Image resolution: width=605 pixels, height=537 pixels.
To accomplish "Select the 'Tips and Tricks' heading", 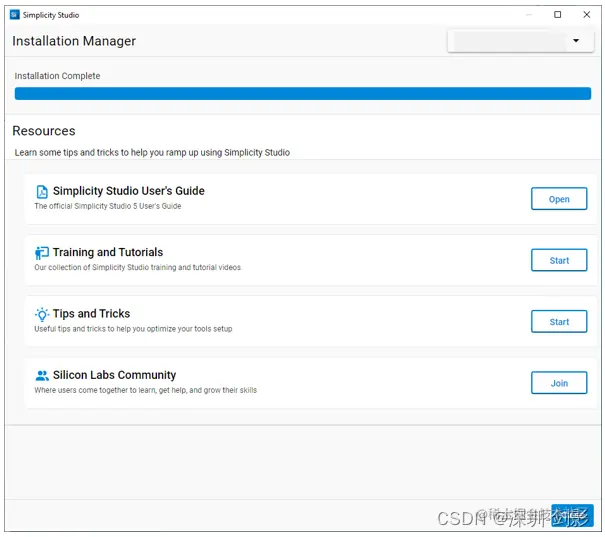I will pyautogui.click(x=91, y=314).
